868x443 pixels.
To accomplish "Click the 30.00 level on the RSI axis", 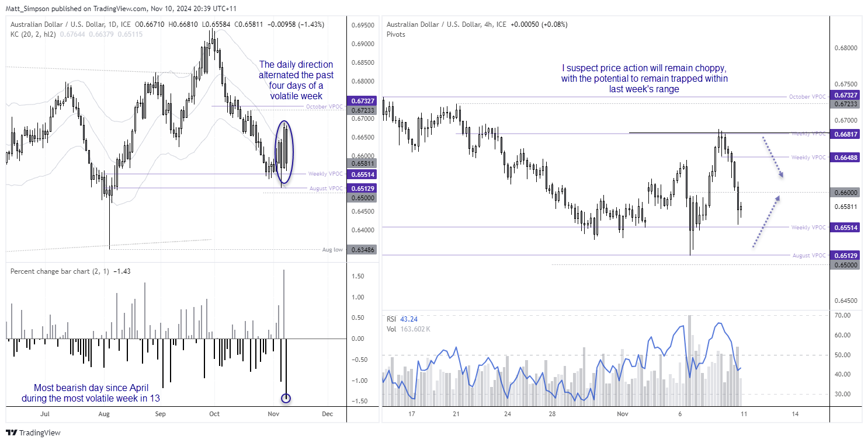I will click(x=842, y=394).
